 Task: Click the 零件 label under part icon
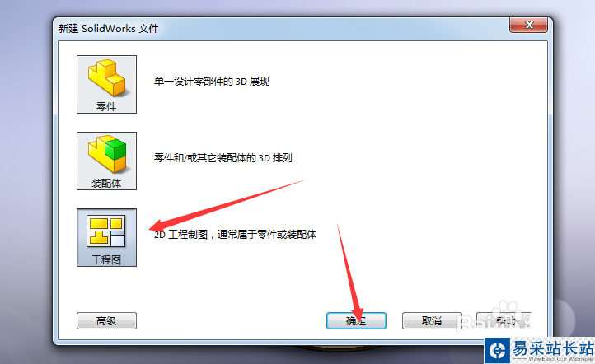click(106, 106)
